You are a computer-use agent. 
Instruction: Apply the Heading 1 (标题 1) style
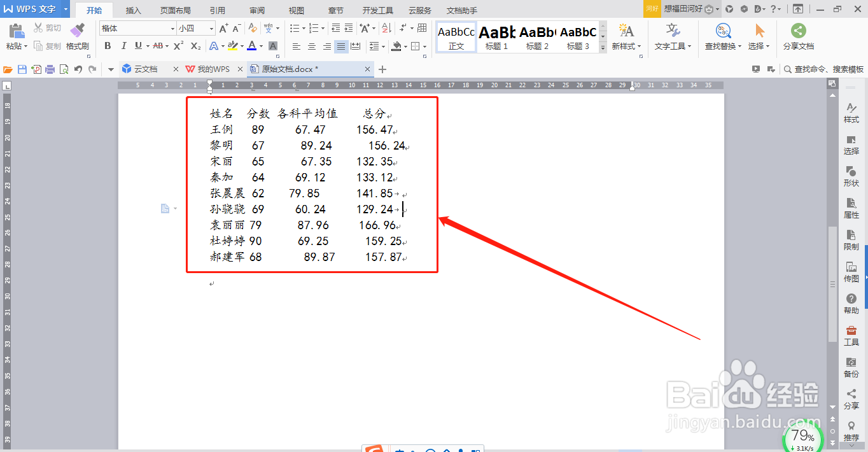(x=497, y=37)
